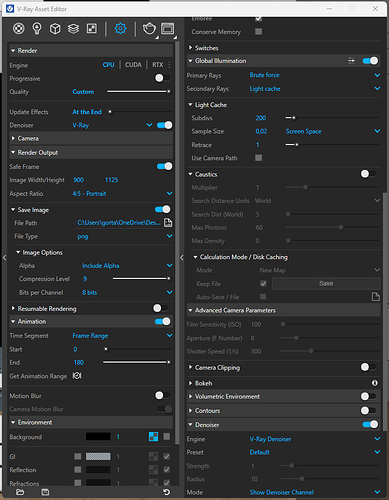Viewport: 389px width, 500px height.
Task: Click the Get Animation Range icon
Action: point(77,376)
